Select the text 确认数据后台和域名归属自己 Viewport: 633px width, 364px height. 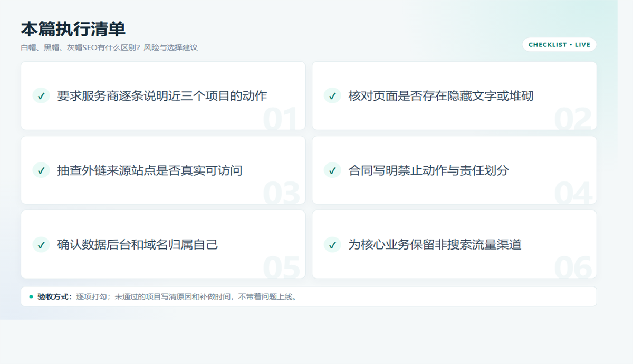click(x=138, y=244)
